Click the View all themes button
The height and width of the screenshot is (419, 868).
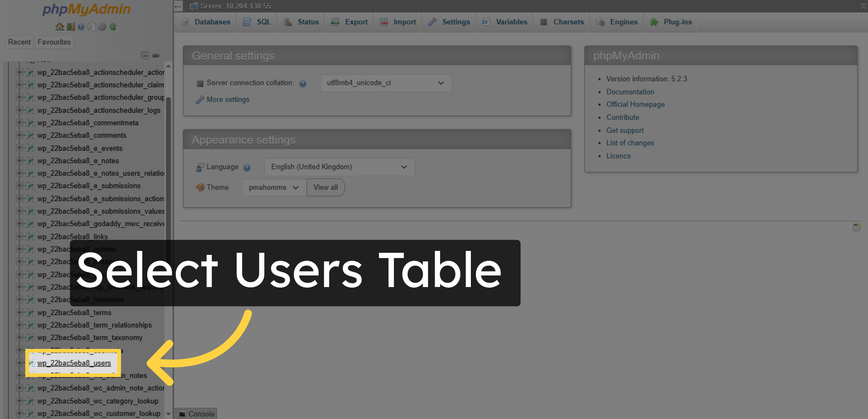coord(325,187)
